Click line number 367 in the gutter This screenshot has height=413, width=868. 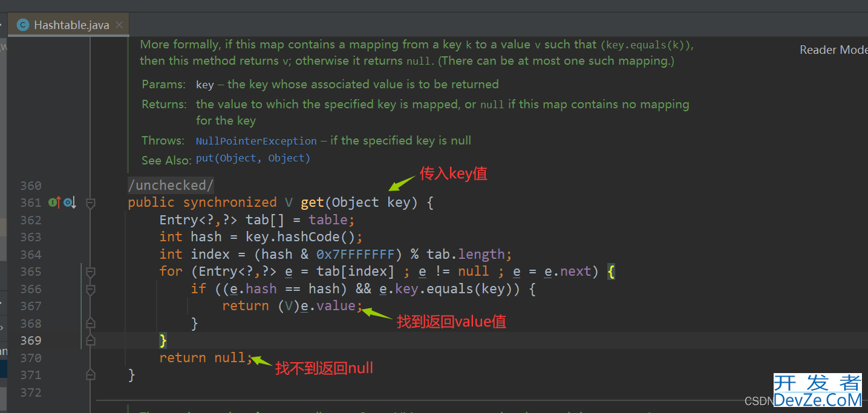(x=31, y=306)
